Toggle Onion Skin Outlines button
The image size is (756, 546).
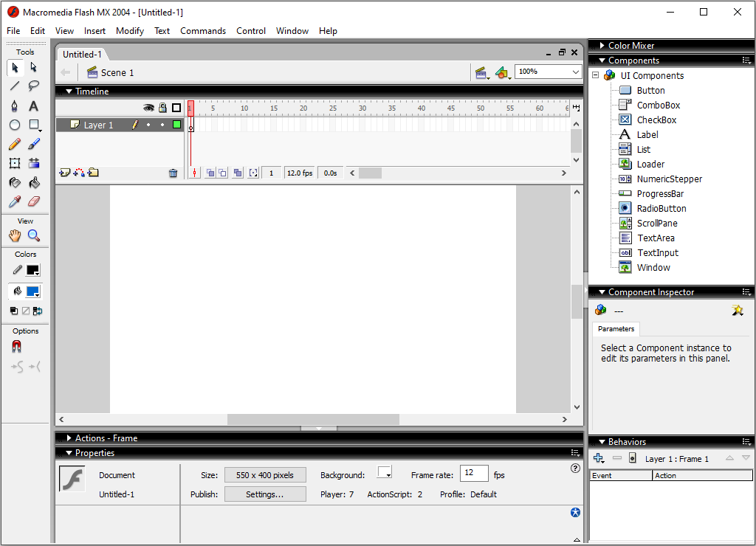click(x=222, y=173)
